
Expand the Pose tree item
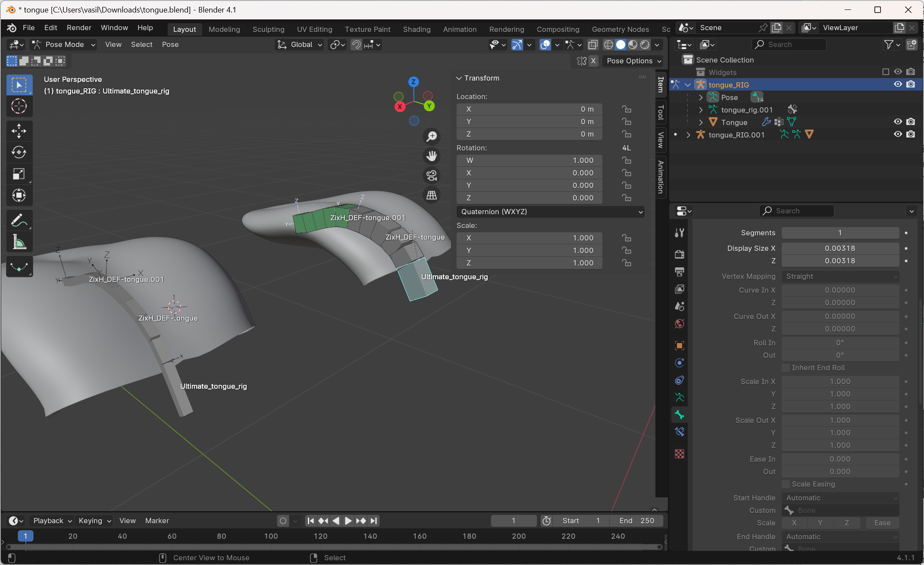click(x=701, y=97)
